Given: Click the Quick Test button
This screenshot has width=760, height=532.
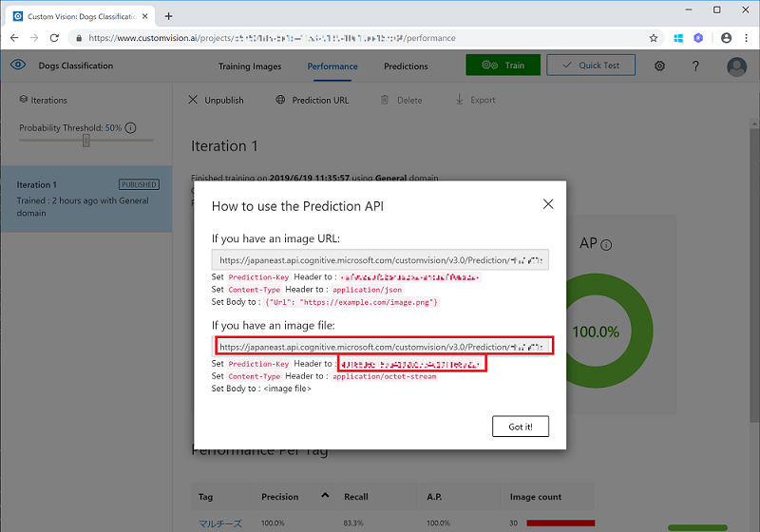Looking at the screenshot, I should coord(591,65).
